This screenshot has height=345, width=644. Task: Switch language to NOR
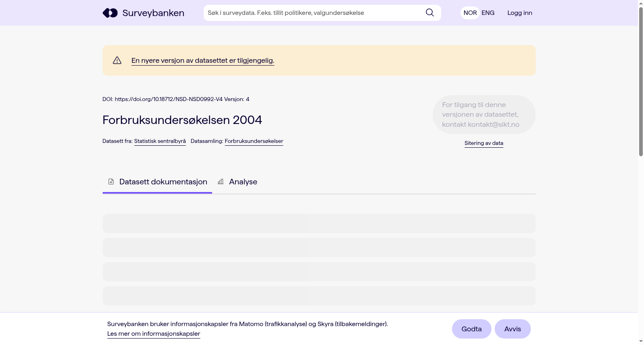[470, 13]
